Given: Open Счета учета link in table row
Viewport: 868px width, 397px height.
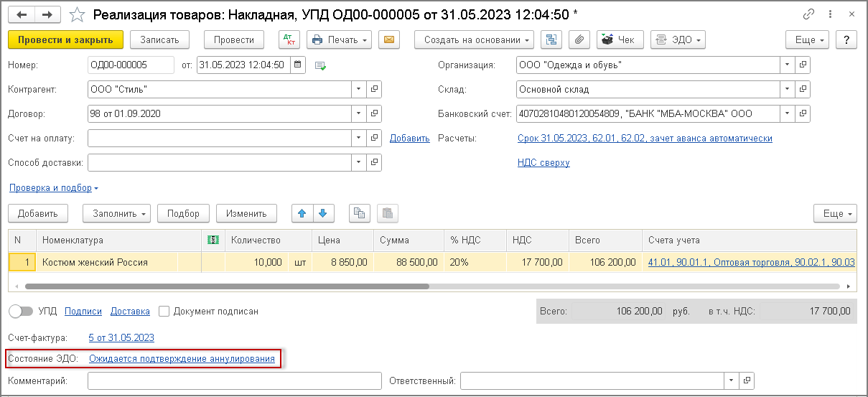Looking at the screenshot, I should 751,262.
